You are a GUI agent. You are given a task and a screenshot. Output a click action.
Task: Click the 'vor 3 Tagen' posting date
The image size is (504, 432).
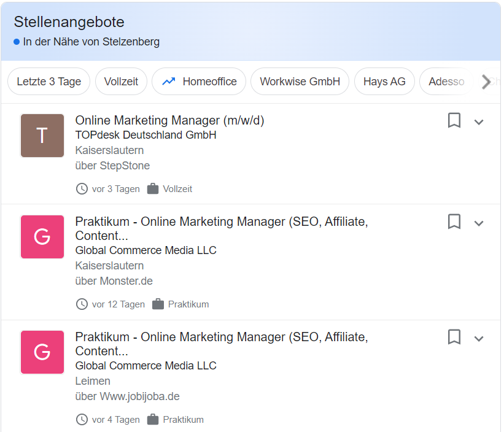pos(115,189)
